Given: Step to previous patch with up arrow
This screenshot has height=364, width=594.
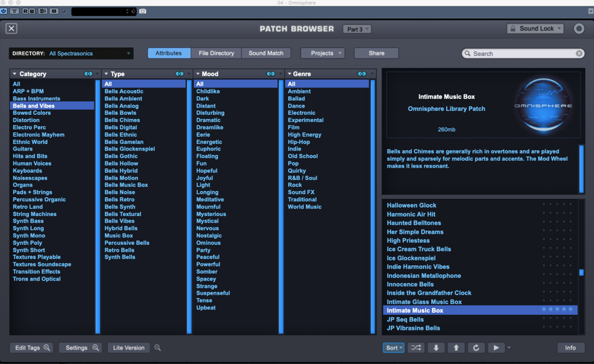Looking at the screenshot, I should [456, 348].
